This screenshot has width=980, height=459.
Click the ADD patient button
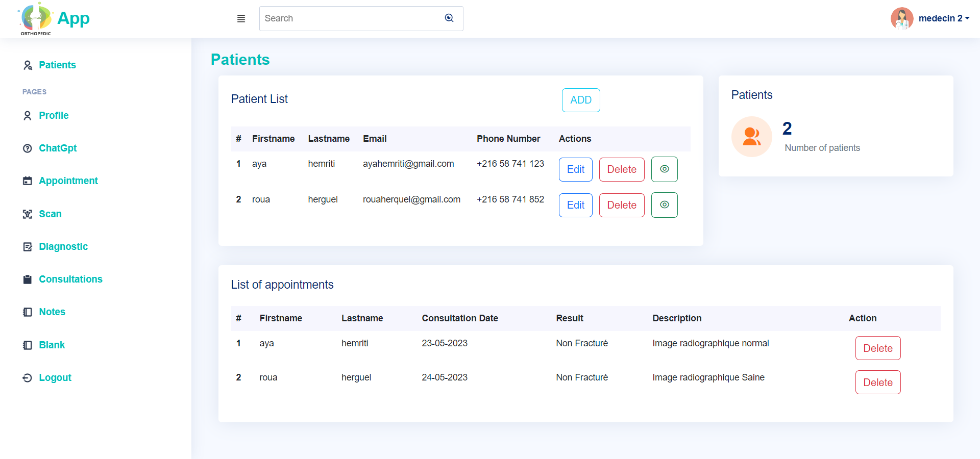581,100
